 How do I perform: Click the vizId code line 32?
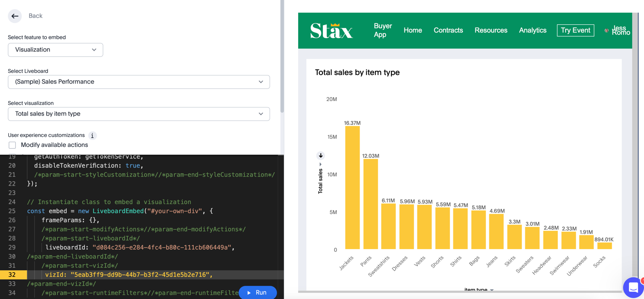point(129,275)
